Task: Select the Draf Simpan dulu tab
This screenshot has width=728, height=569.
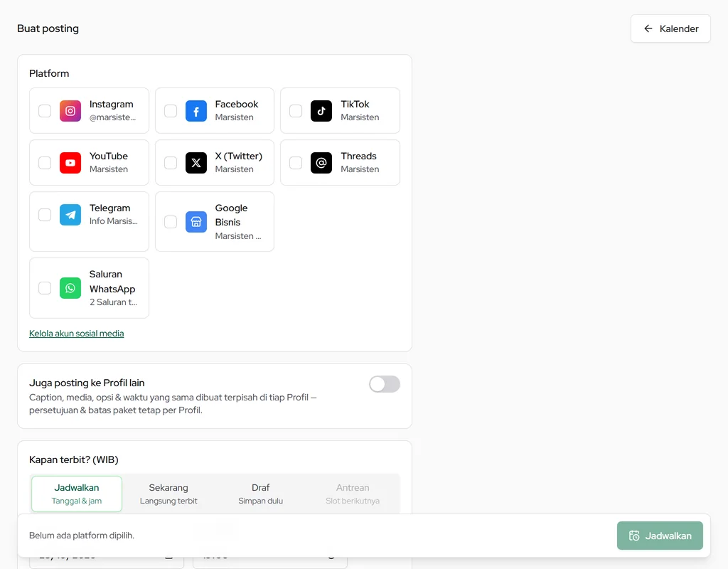Action: coord(260,494)
